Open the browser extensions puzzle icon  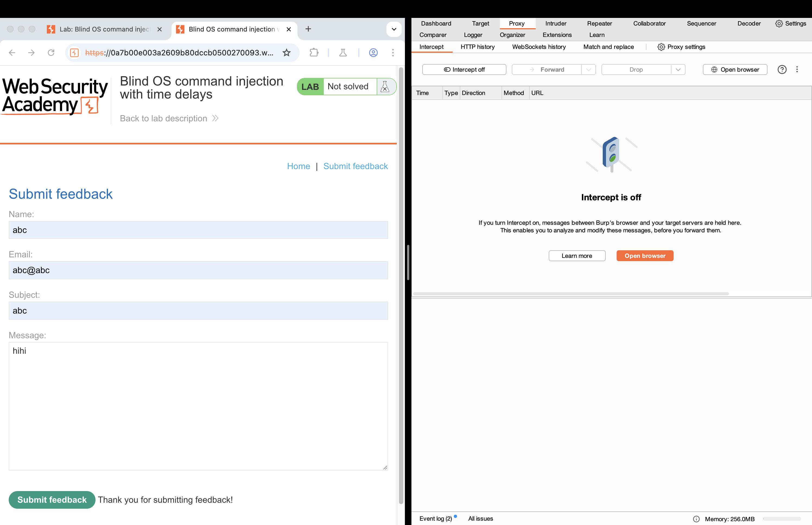coord(314,52)
